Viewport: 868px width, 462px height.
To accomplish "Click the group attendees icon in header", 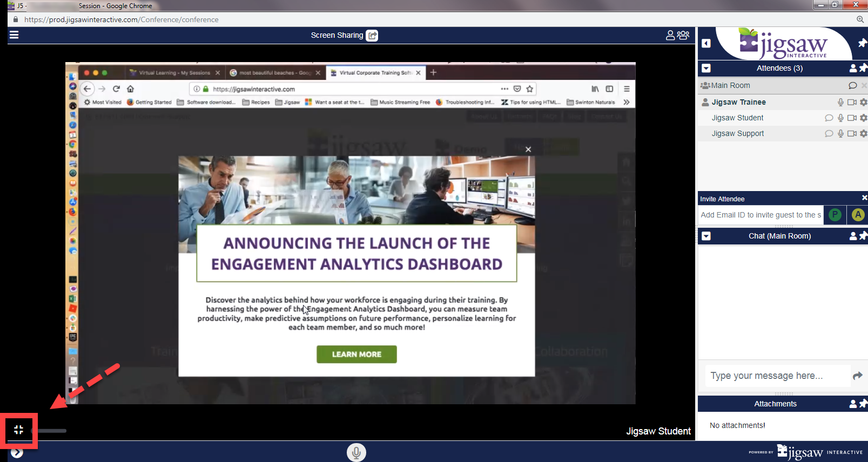I will pos(683,35).
